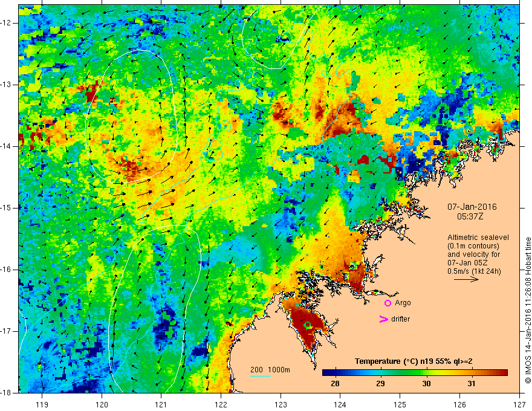Click the '120' longitude axis label
The width and height of the screenshot is (532, 411).
[102, 404]
